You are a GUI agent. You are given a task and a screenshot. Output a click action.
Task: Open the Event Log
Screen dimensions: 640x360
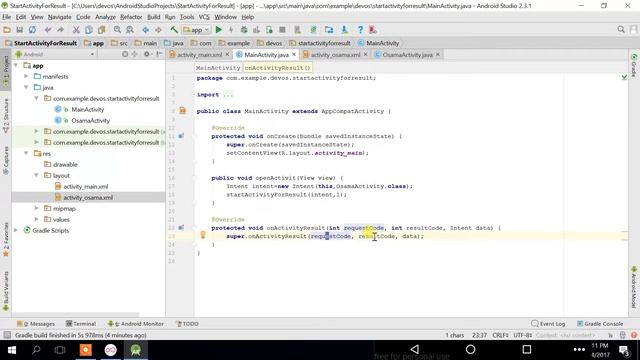[x=549, y=324]
